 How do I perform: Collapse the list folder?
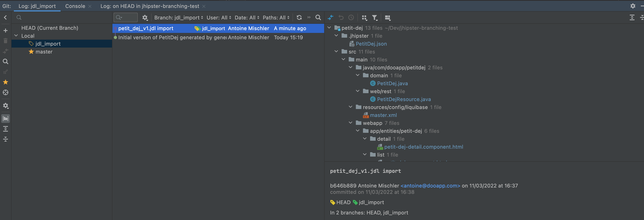[x=365, y=155]
